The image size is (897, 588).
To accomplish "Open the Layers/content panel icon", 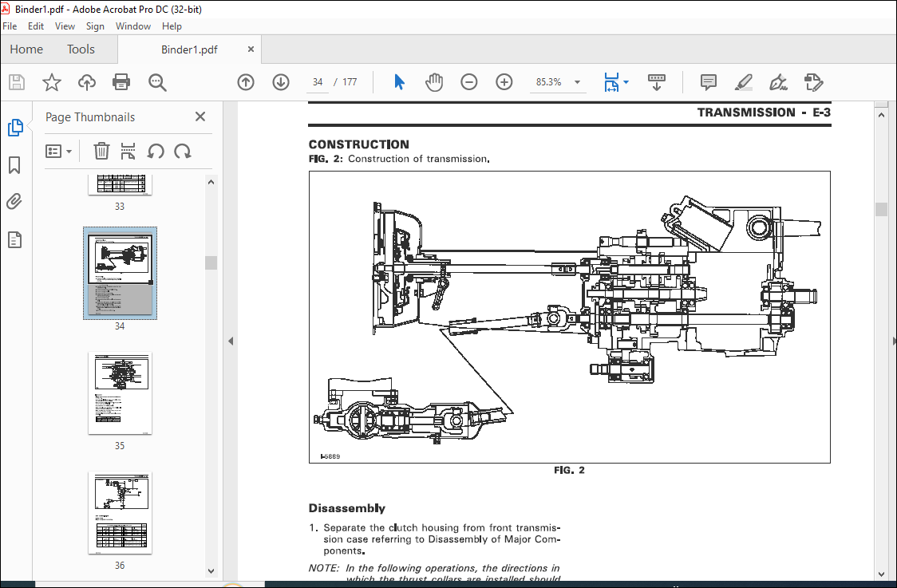I will 15,239.
